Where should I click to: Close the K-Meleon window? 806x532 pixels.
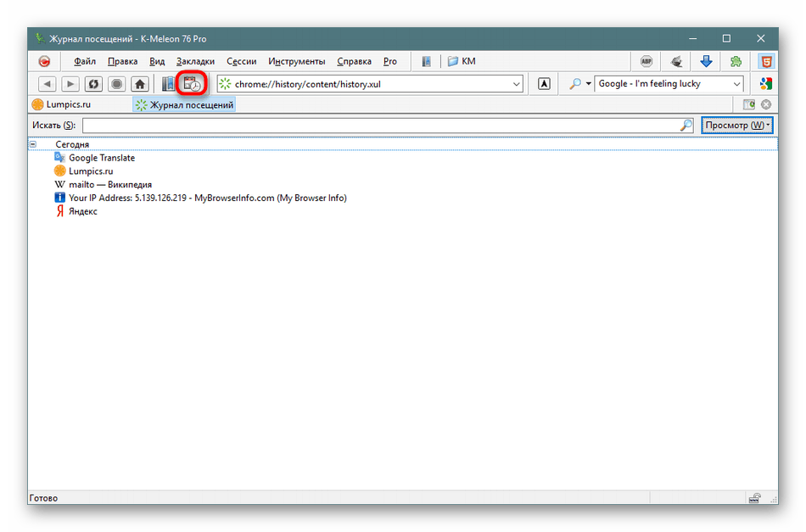[x=761, y=38]
